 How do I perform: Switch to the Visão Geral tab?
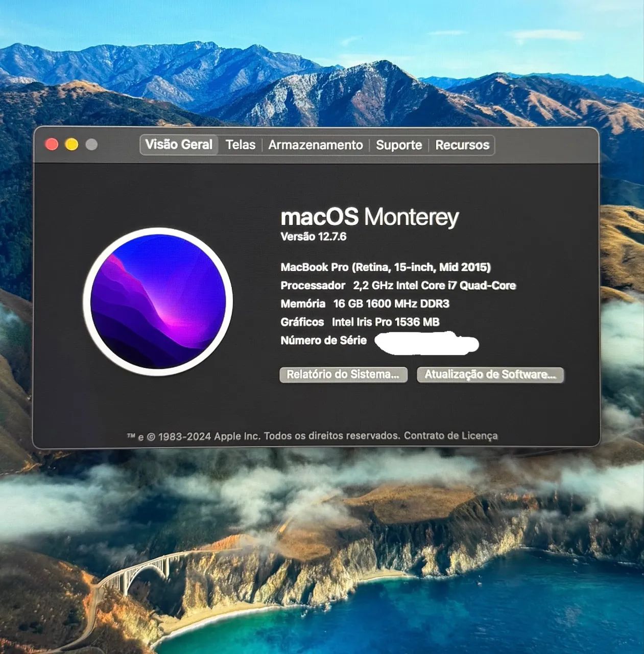coord(179,145)
